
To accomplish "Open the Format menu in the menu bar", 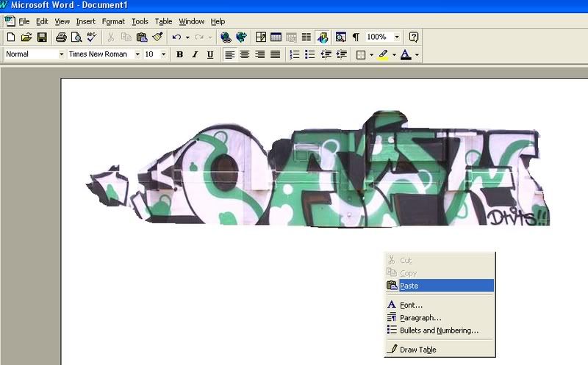I will point(113,21).
